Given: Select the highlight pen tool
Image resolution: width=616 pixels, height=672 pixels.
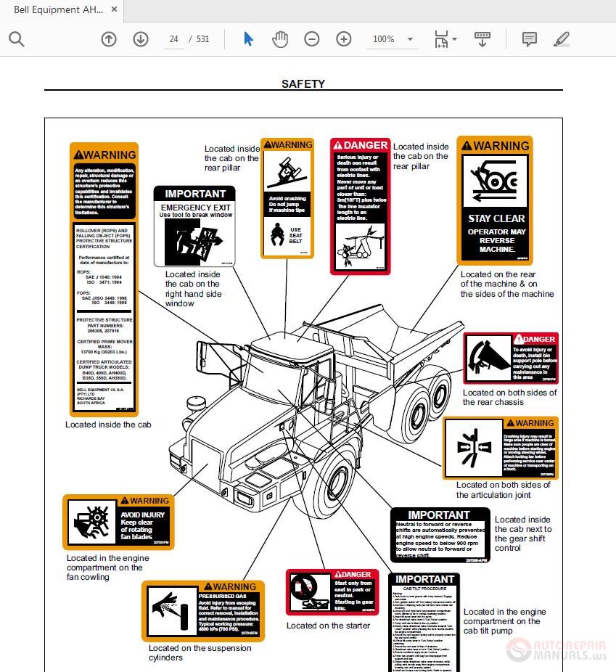Looking at the screenshot, I should coord(561,39).
